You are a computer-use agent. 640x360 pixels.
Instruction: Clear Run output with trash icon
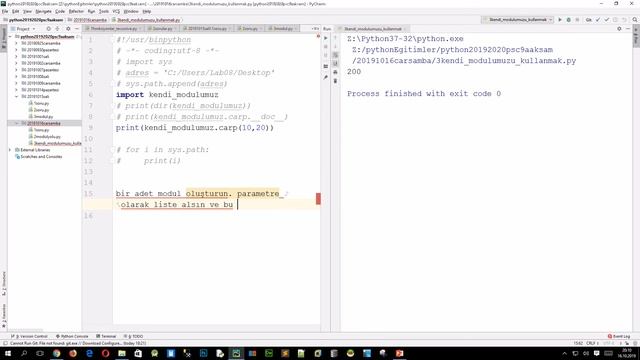point(336,81)
